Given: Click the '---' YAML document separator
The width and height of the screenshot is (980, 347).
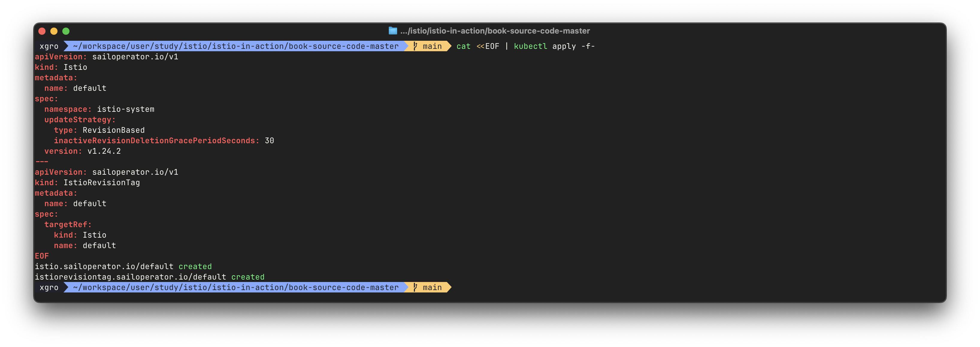Looking at the screenshot, I should pyautogui.click(x=42, y=162).
